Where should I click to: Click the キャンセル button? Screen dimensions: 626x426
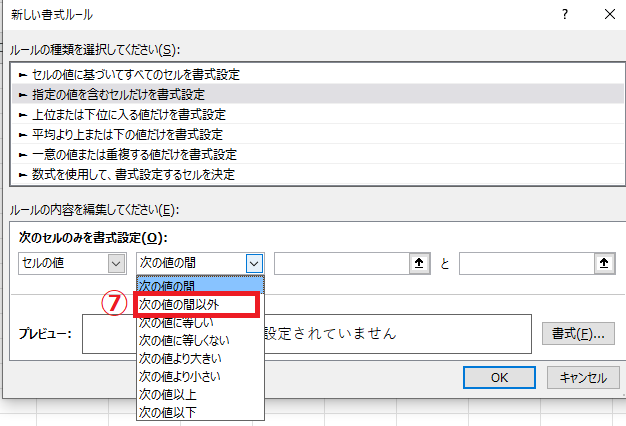(x=583, y=377)
